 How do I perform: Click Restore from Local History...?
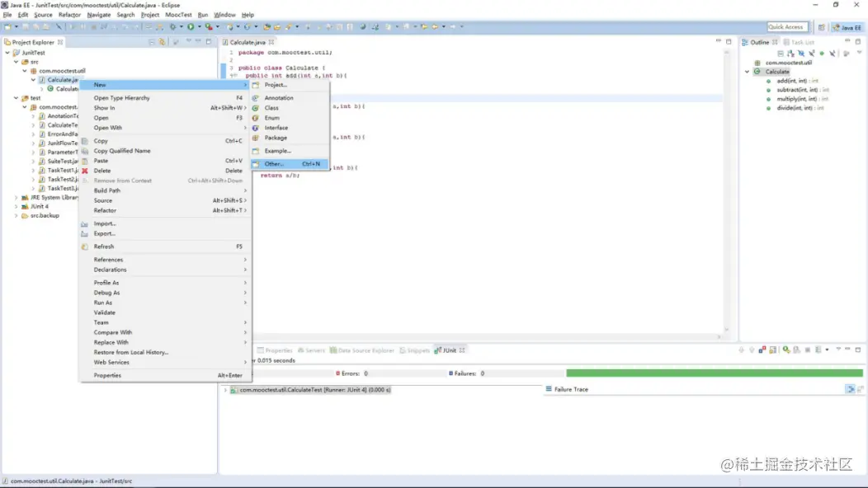tap(165, 353)
